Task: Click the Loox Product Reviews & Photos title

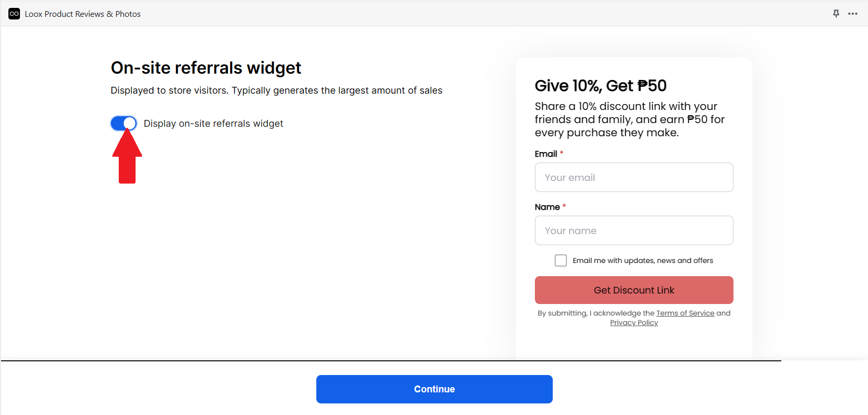Action: [x=82, y=14]
